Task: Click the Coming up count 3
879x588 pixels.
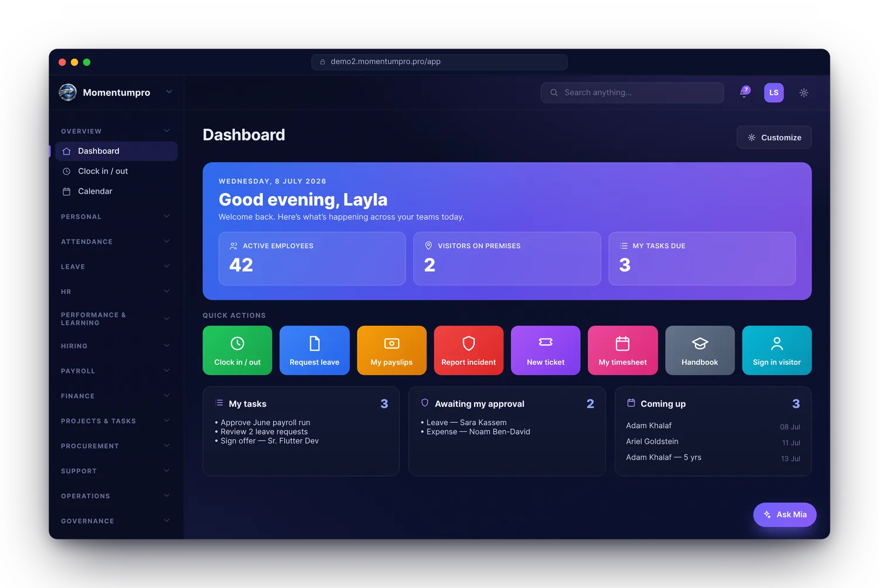Action: tap(796, 404)
